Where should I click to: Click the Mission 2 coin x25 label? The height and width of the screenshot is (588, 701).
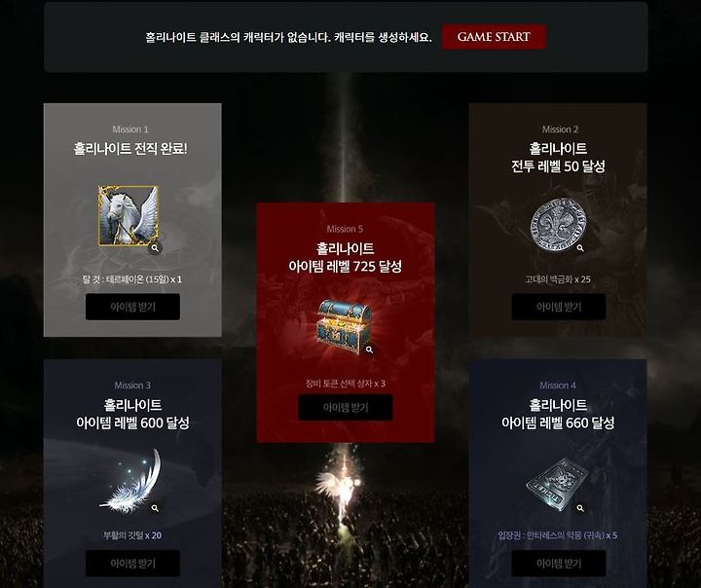pyautogui.click(x=558, y=279)
